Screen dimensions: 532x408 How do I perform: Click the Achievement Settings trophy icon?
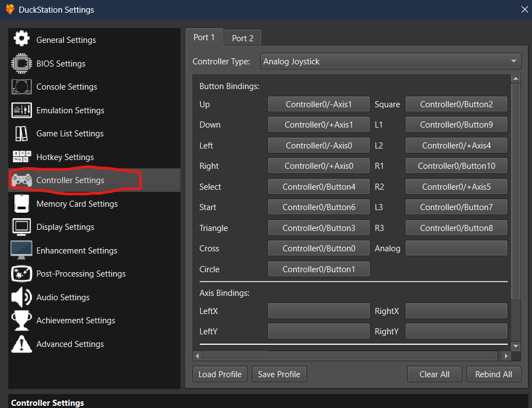click(21, 320)
